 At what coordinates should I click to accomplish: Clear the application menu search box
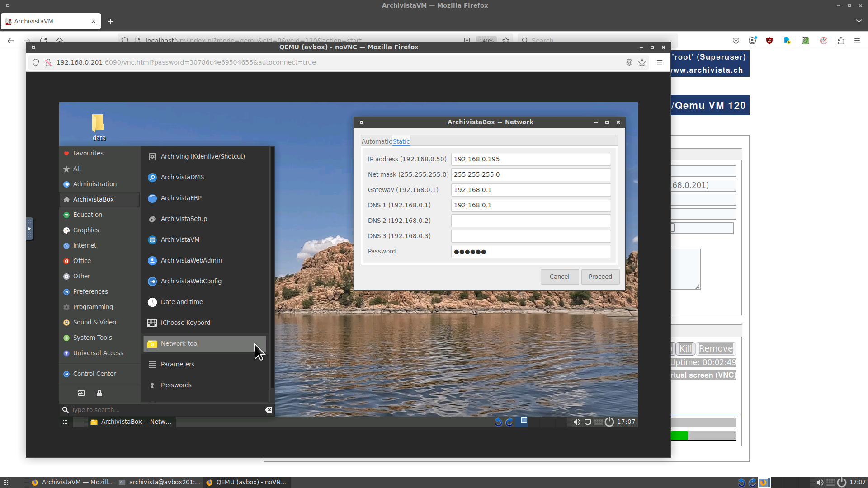click(x=269, y=410)
